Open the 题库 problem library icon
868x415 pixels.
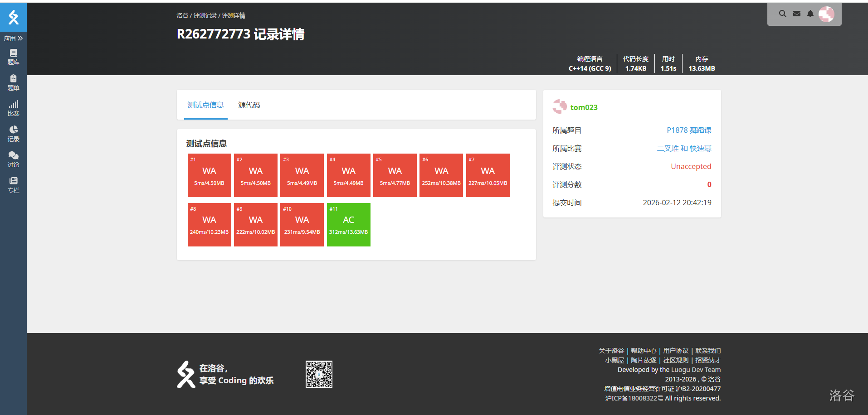pyautogui.click(x=13, y=57)
